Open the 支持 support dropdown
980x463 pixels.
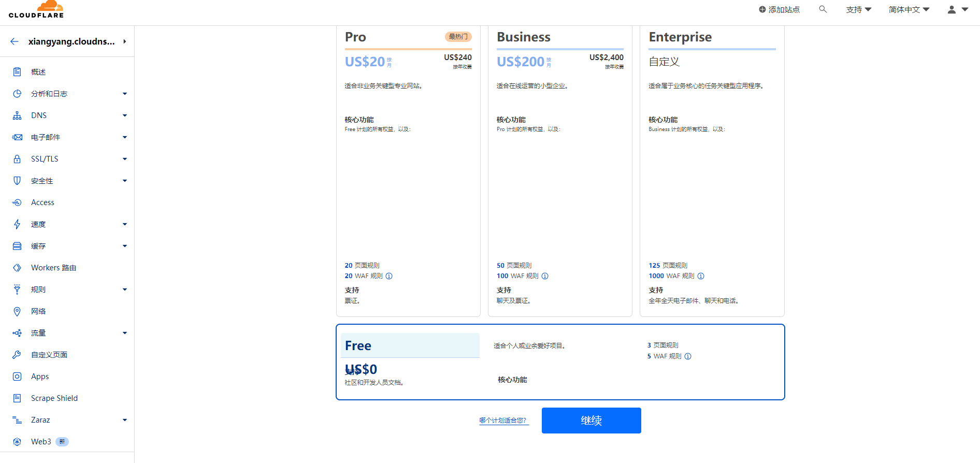coord(859,9)
